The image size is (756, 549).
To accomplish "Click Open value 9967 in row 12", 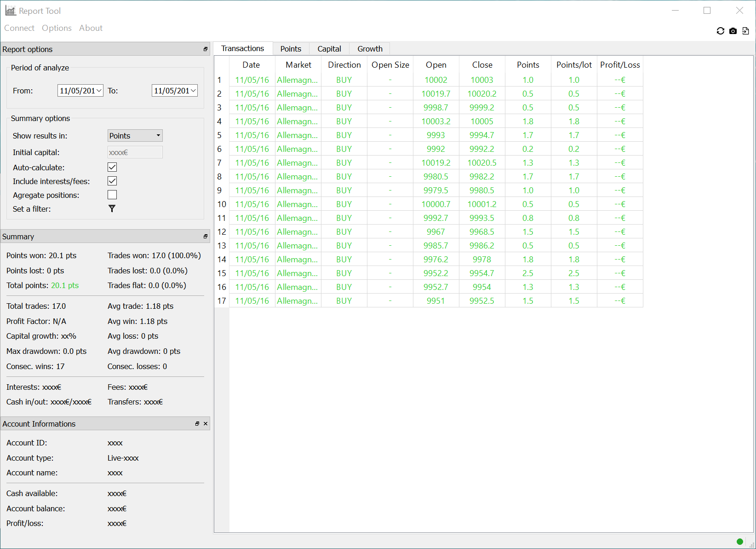I will tap(436, 232).
